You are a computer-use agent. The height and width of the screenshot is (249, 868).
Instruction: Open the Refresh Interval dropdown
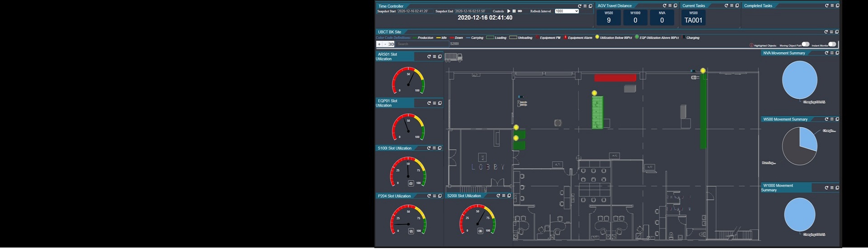click(x=567, y=11)
